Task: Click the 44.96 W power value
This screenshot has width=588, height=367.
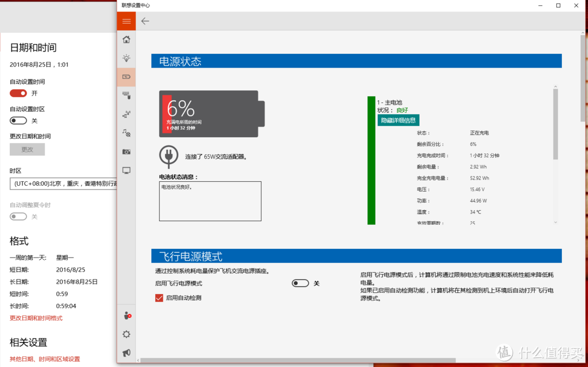Action: [478, 200]
